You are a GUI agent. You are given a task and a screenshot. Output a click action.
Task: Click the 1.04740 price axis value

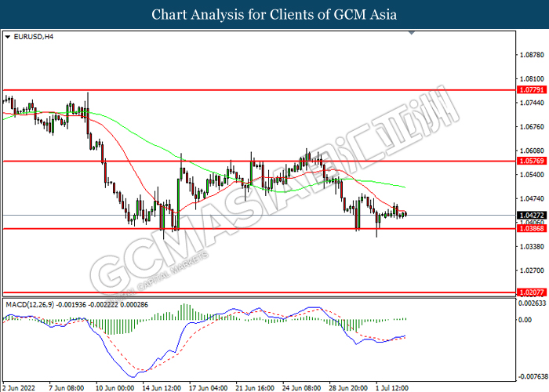[532, 198]
